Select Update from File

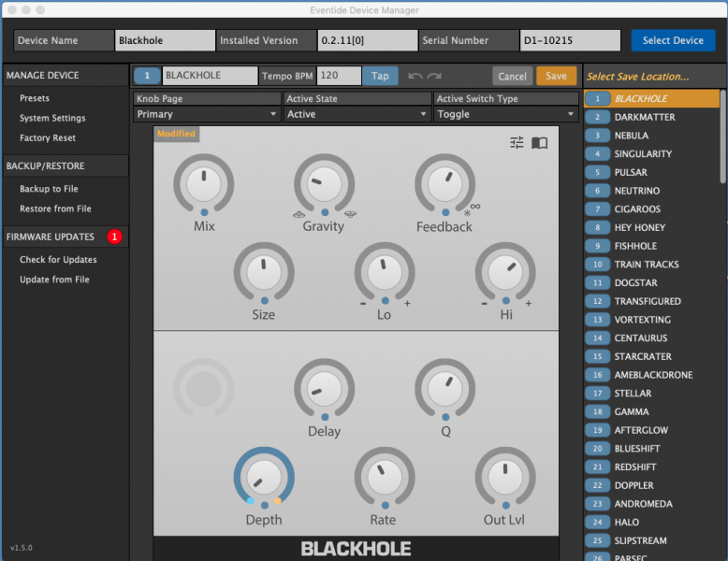click(x=54, y=280)
